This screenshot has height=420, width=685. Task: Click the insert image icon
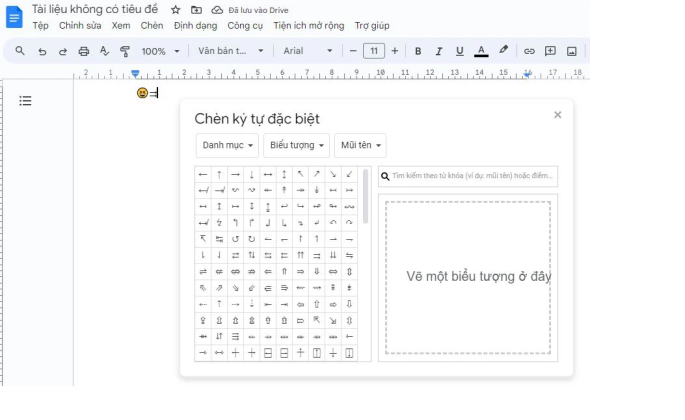pos(571,51)
